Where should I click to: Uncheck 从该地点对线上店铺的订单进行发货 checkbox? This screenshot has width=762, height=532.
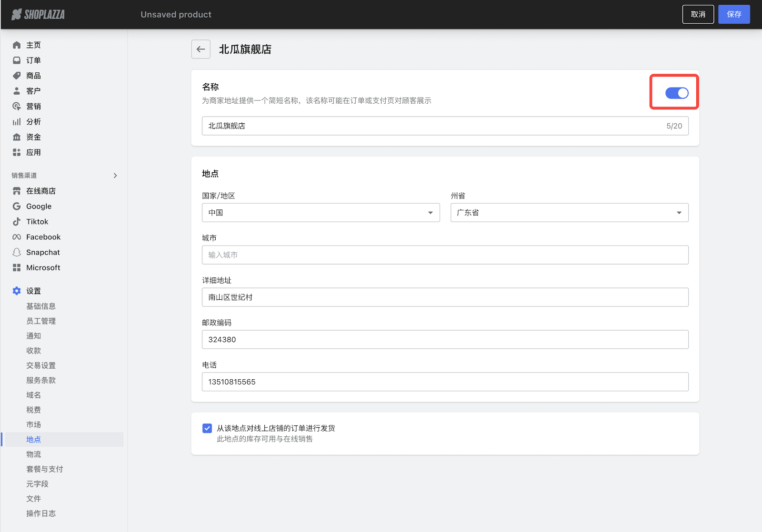(x=207, y=428)
